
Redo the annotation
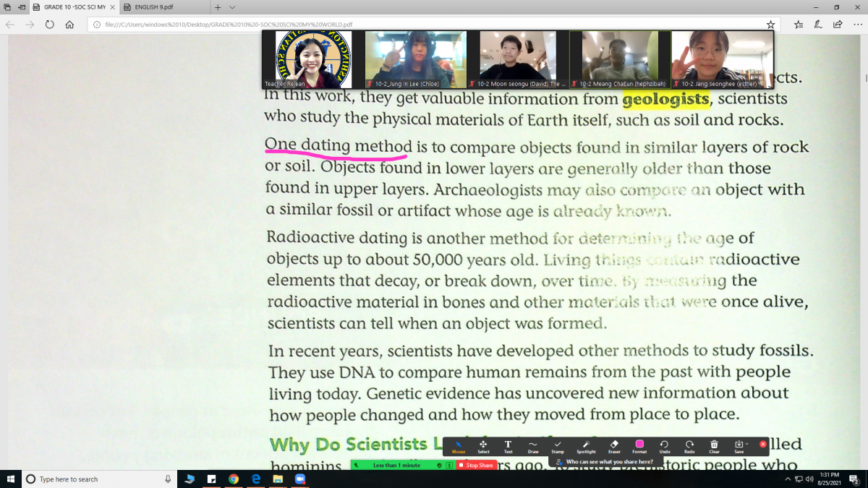(689, 447)
